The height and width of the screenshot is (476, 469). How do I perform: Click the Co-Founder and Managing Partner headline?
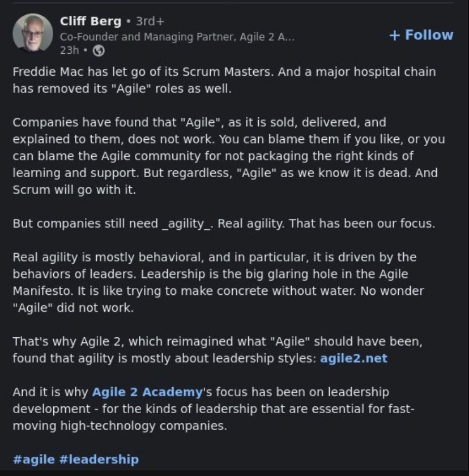pos(177,37)
